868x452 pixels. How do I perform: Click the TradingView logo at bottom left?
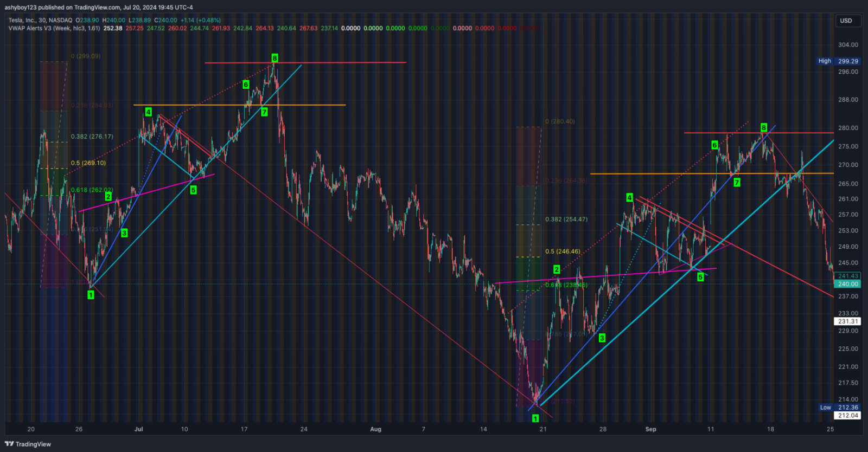coord(28,444)
